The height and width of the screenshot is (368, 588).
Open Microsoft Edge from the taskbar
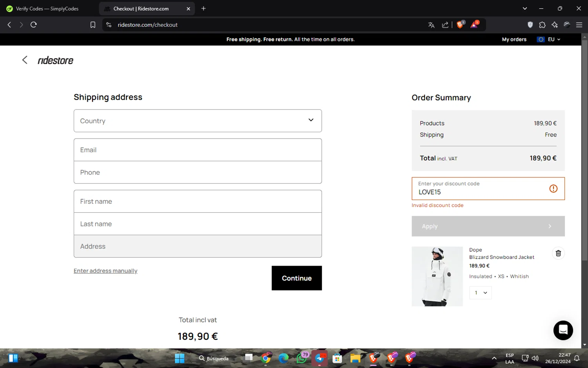click(x=283, y=358)
